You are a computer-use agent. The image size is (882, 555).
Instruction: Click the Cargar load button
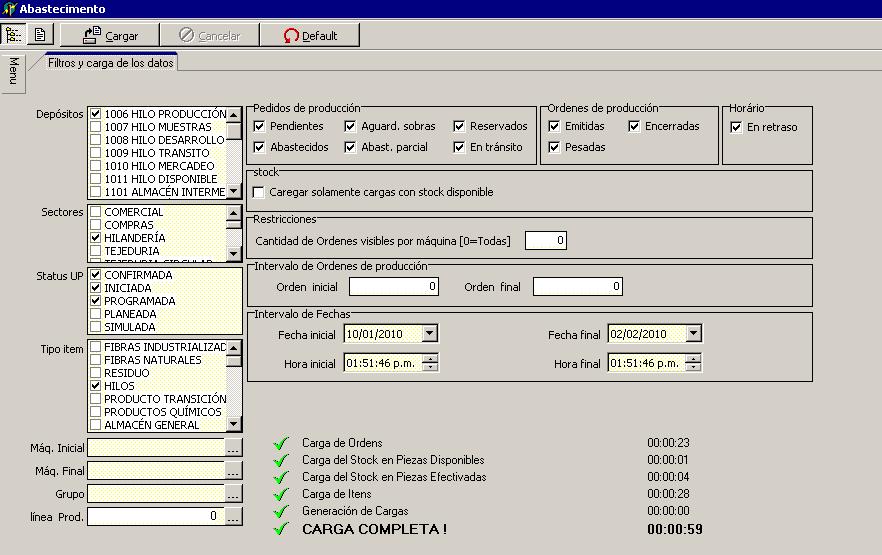tap(110, 35)
